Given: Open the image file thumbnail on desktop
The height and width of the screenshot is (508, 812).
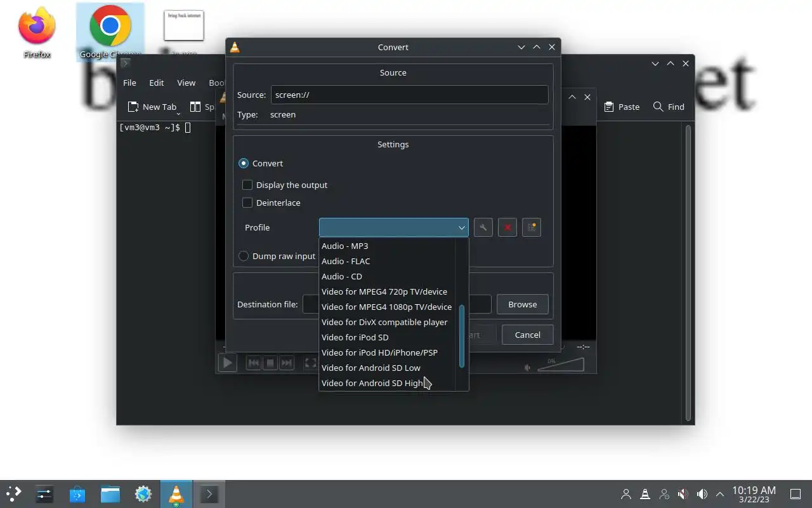Looking at the screenshot, I should 183,27.
